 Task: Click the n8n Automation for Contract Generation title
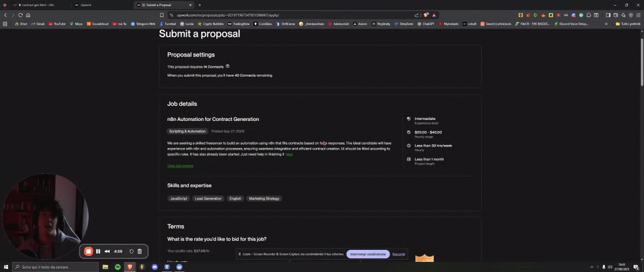click(213, 119)
